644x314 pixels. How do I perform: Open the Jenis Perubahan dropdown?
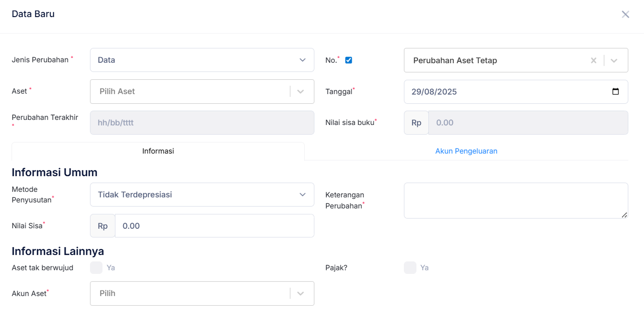tap(202, 60)
